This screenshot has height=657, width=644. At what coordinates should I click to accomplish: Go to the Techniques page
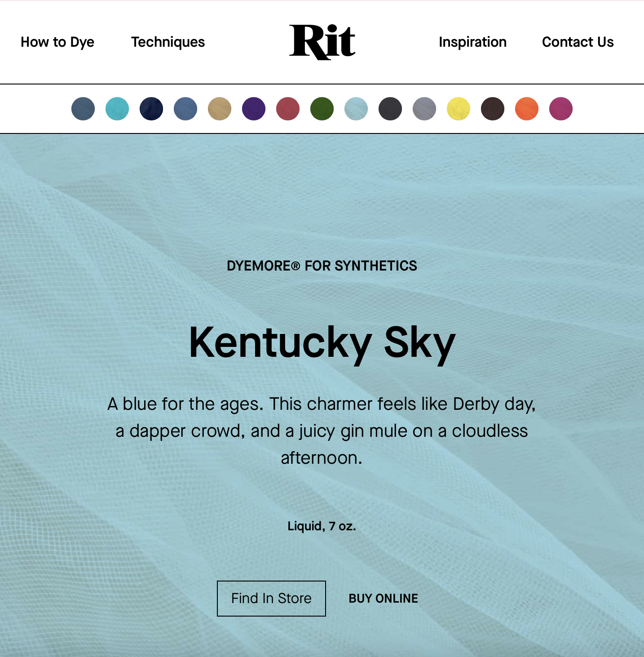click(168, 42)
